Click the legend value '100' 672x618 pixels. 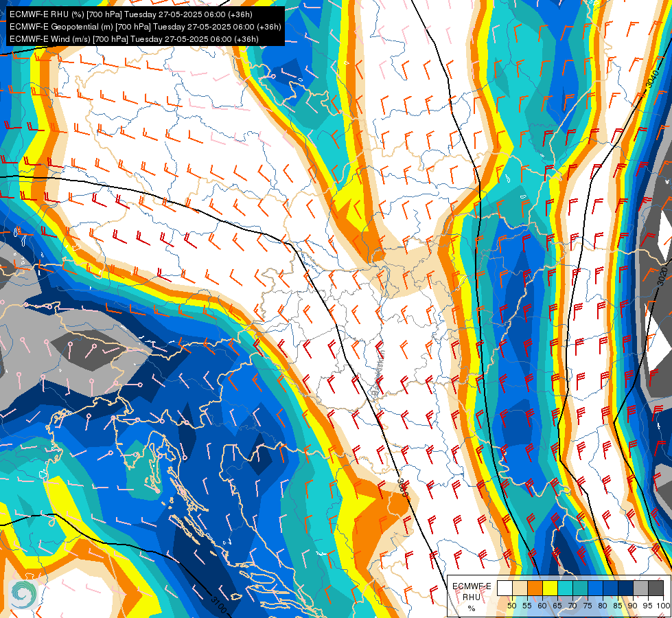pyautogui.click(x=664, y=606)
